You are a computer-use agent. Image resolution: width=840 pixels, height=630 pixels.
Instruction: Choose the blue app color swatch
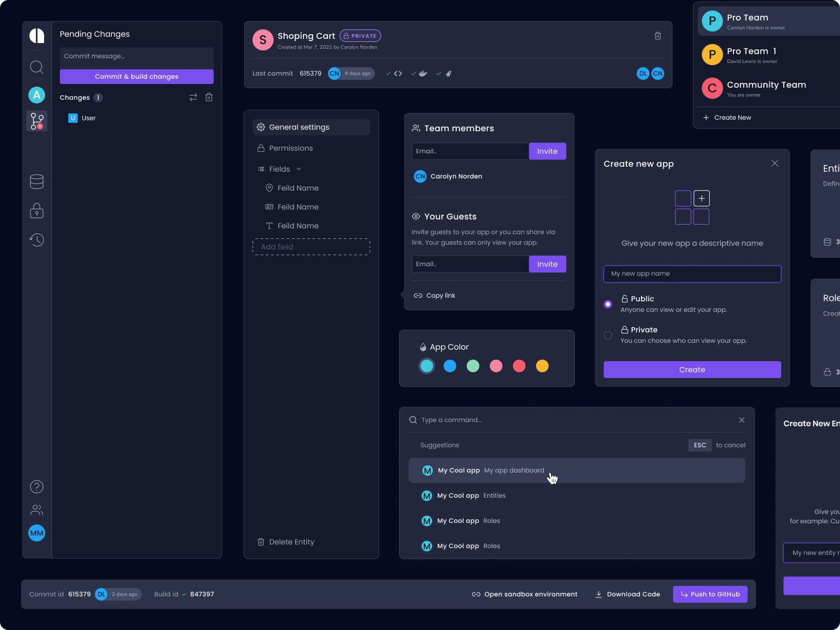coord(450,366)
